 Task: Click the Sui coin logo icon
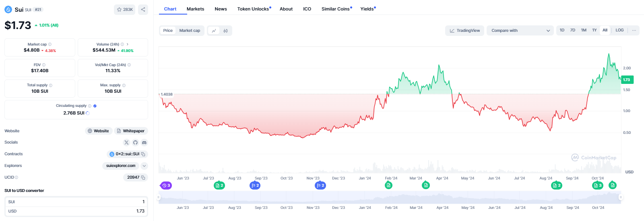[8, 9]
